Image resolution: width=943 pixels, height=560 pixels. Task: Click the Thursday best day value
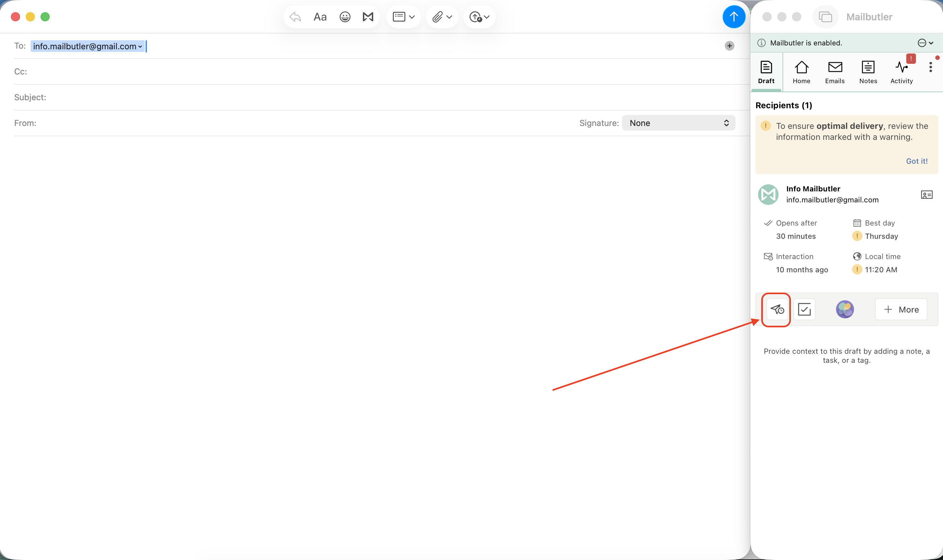pyautogui.click(x=881, y=236)
